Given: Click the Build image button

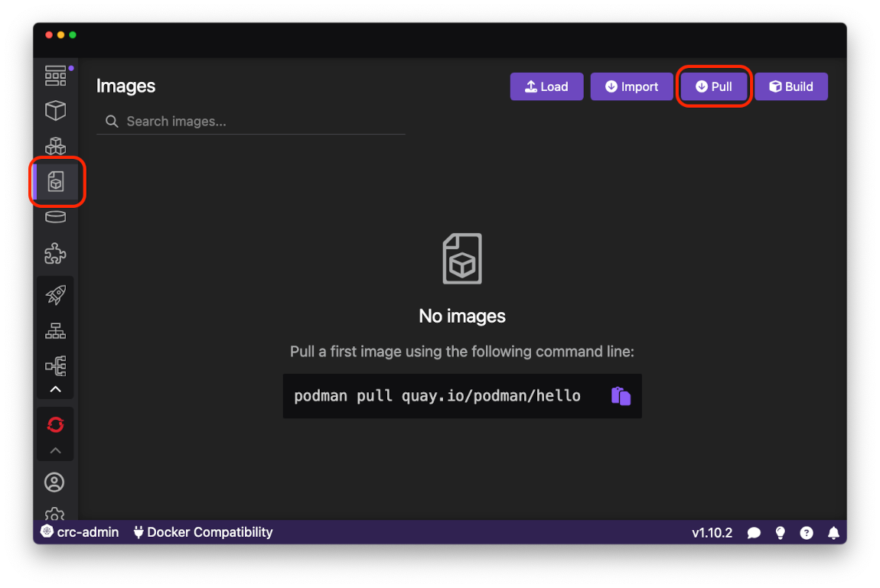Looking at the screenshot, I should pyautogui.click(x=790, y=86).
